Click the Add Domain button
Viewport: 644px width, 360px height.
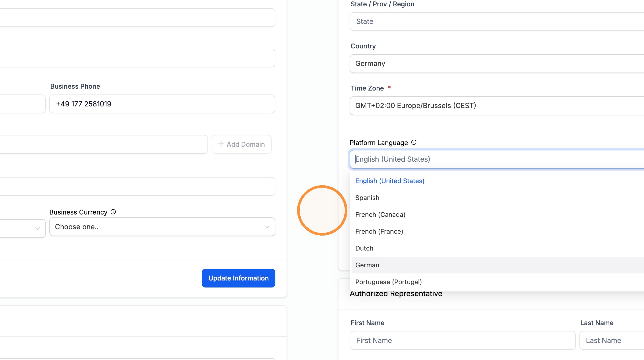tap(241, 144)
